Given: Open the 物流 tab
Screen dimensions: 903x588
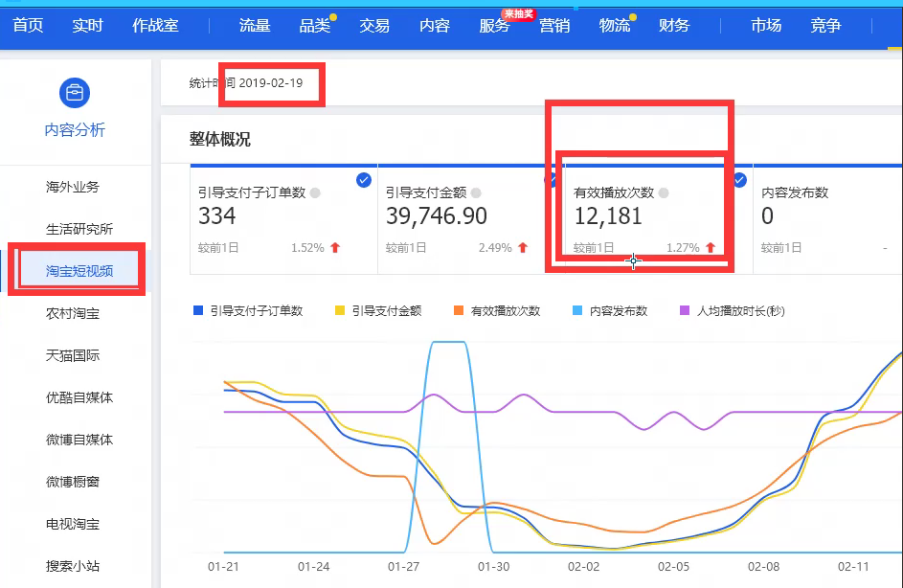Looking at the screenshot, I should (614, 25).
